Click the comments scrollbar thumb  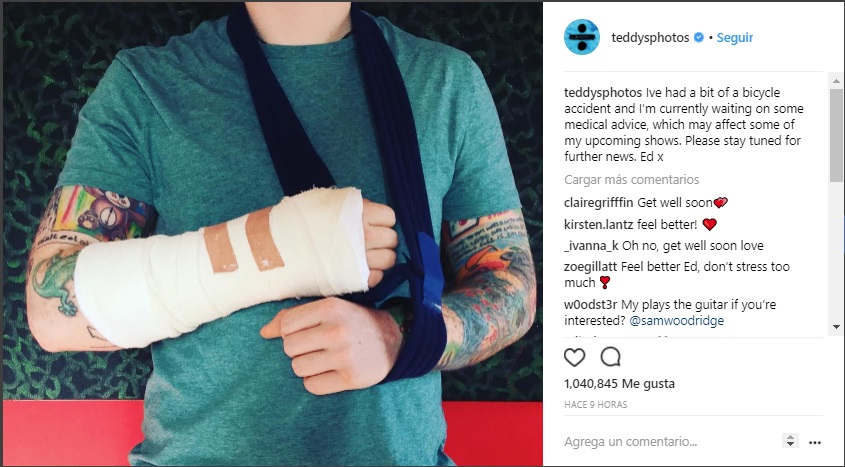(836, 135)
